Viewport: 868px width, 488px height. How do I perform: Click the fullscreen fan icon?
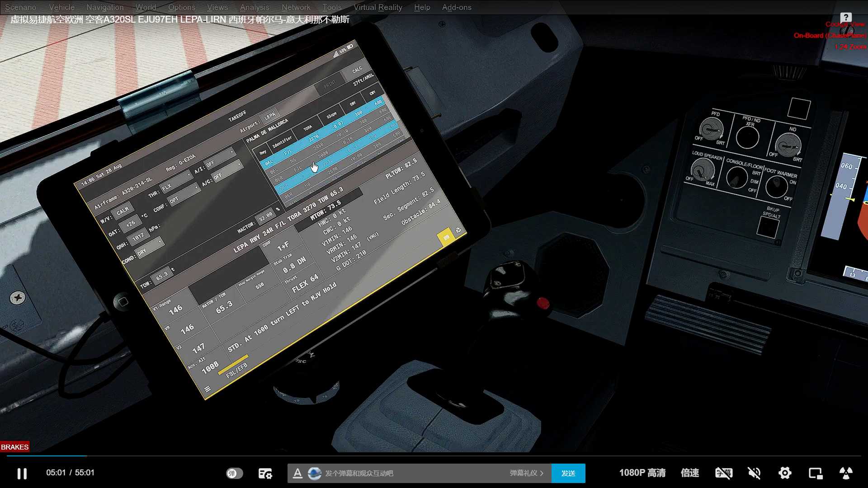846,473
